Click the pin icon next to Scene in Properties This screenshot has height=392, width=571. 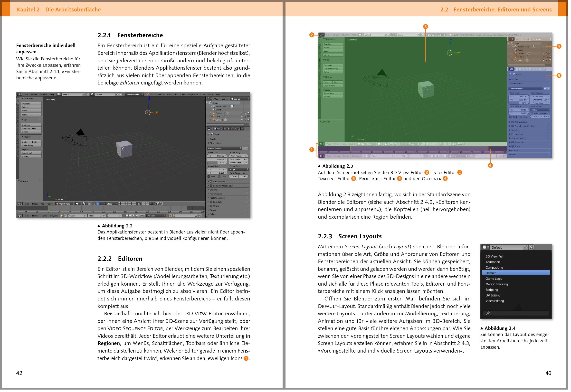209,134
